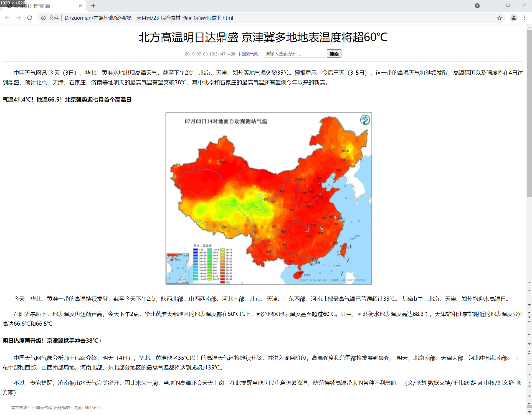
Task: Navigate back to the previous page
Action: [7, 18]
